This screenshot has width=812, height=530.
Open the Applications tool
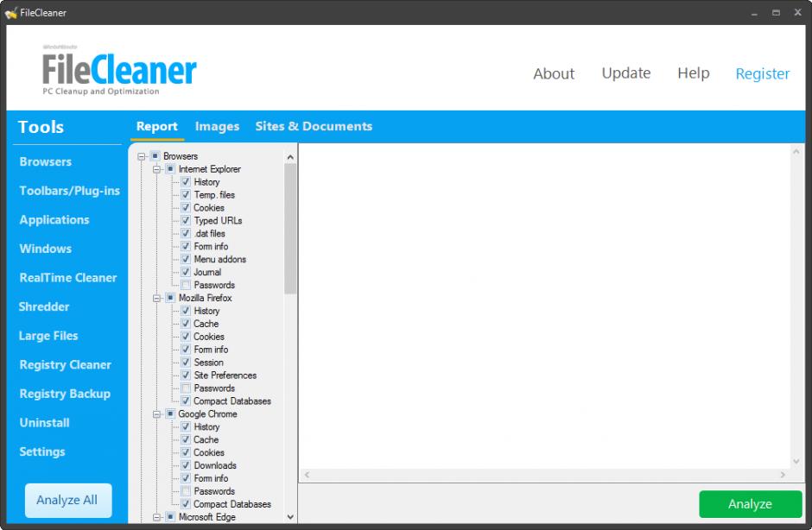pyautogui.click(x=54, y=219)
